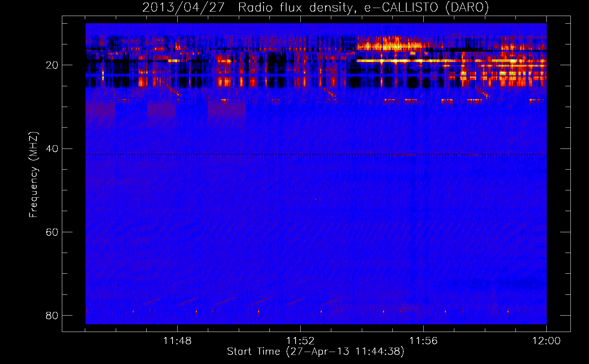This screenshot has height=364, width=589.
Task: Click the 'Start Time (27-Apr-13 11:44:38)' label
Action: click(316, 352)
